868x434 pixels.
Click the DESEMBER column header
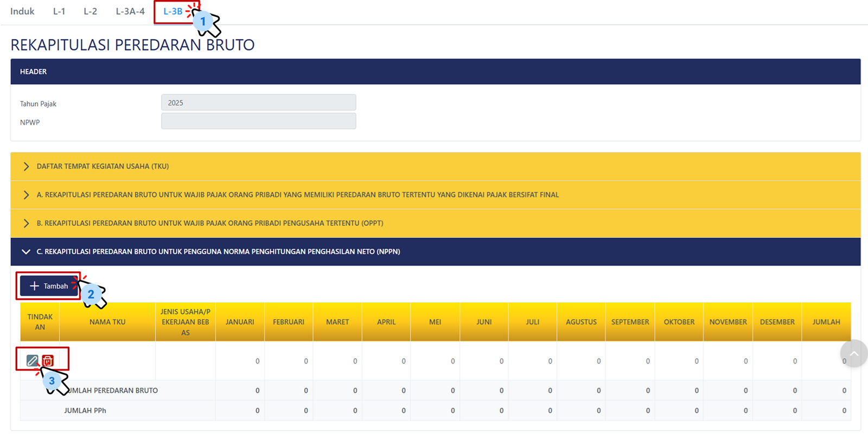pyautogui.click(x=777, y=322)
